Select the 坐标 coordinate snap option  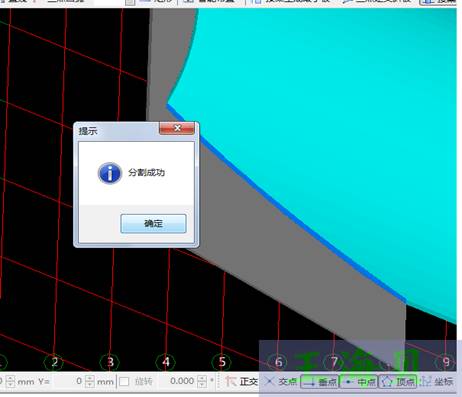tap(437, 382)
